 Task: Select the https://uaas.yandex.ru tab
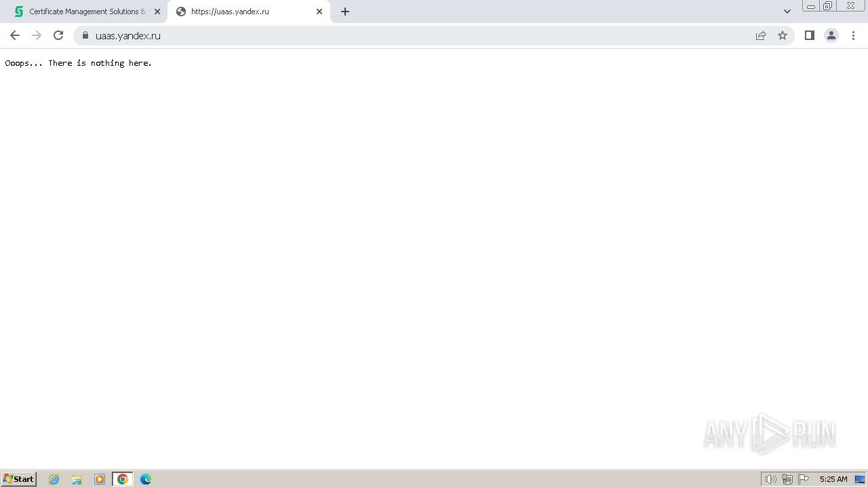tap(248, 12)
